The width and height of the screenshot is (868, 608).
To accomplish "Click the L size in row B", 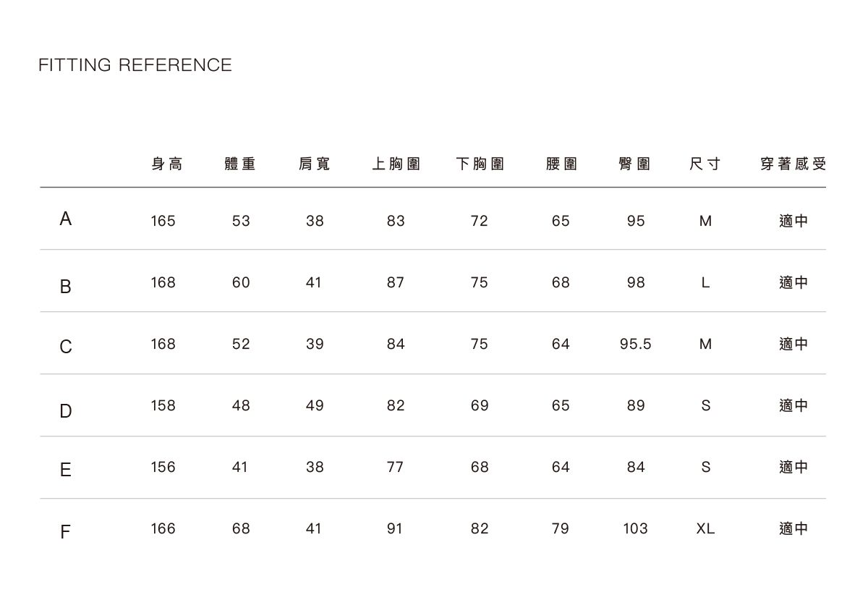I will pos(705,283).
